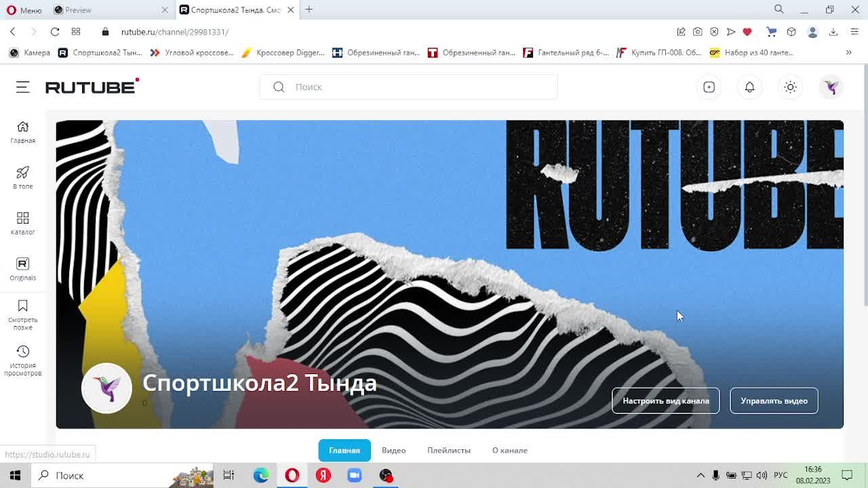This screenshot has height=488, width=868.
Task: Open the volume control in system tray
Action: [x=762, y=475]
